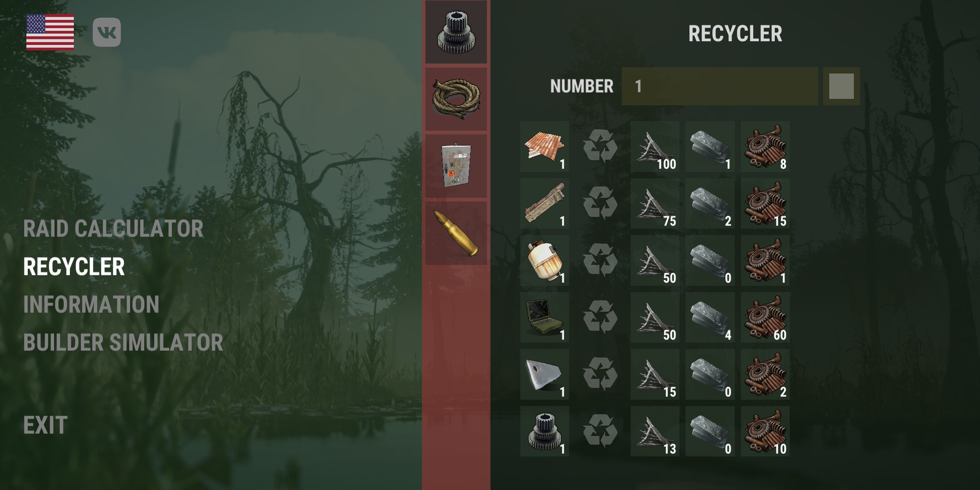Screen dimensions: 980x490
Task: Toggle the square checkbox beside the number field
Action: click(x=842, y=86)
